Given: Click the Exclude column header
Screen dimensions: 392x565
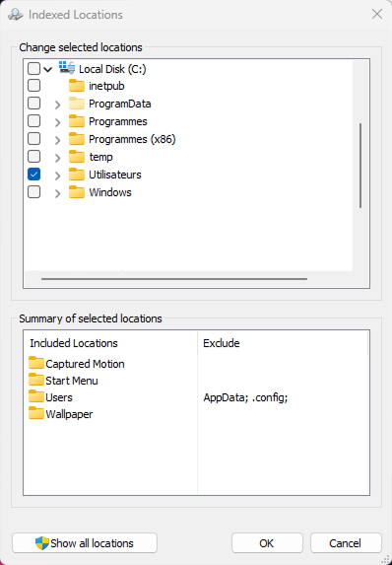Looking at the screenshot, I should point(283,343).
